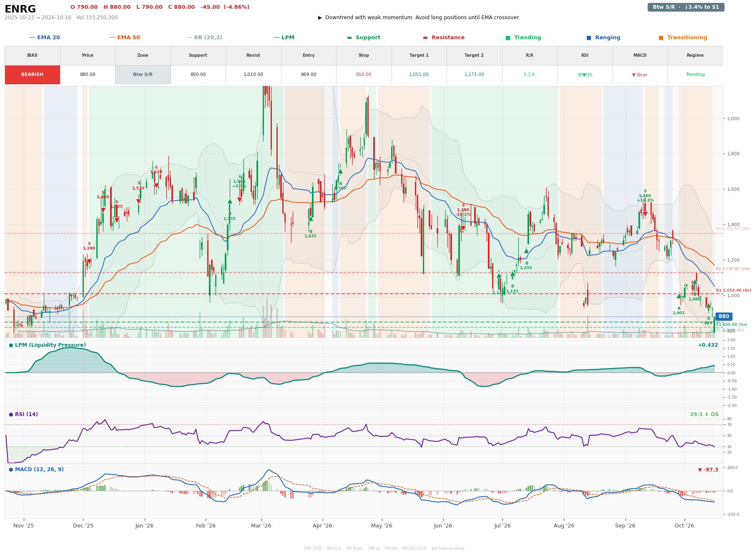Image resolution: width=756 pixels, height=555 pixels.
Task: Click the blue 880 current price tag
Action: pos(723,316)
